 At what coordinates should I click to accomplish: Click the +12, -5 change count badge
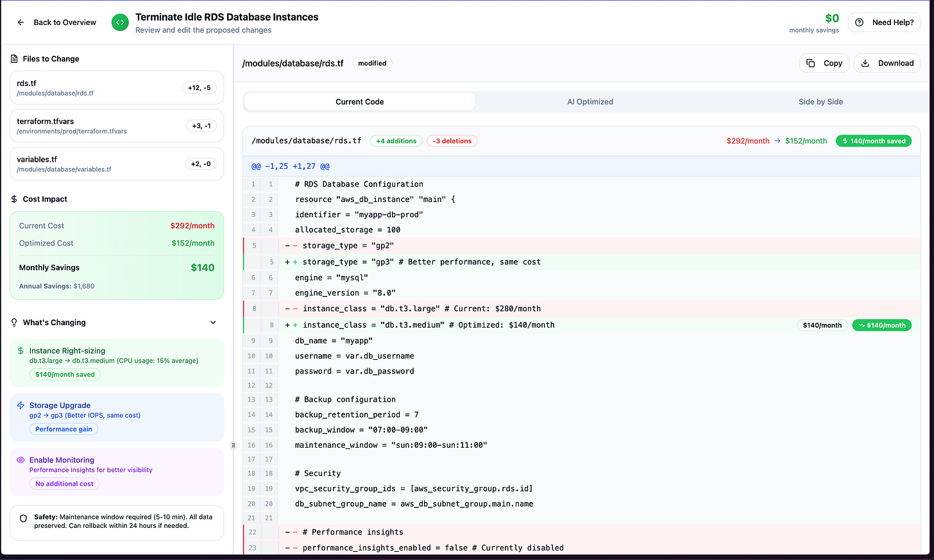[x=200, y=88]
